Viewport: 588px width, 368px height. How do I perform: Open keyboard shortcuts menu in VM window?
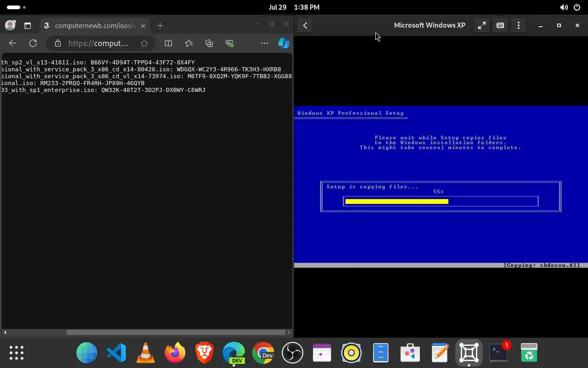tap(500, 25)
